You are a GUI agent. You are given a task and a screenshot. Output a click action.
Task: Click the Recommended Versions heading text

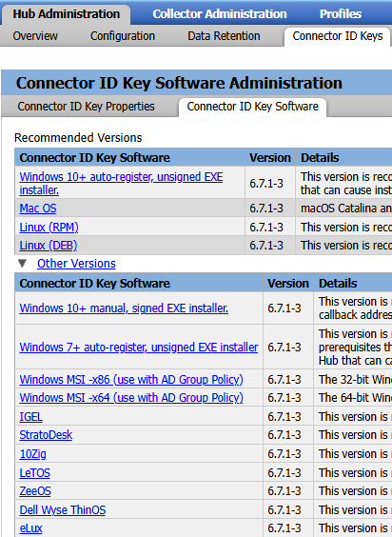[x=78, y=138]
